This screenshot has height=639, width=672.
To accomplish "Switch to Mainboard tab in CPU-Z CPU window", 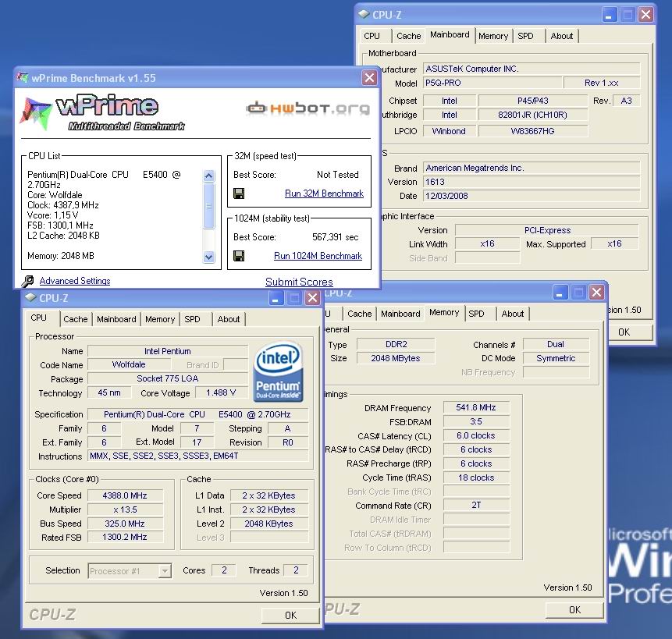I will (x=116, y=319).
